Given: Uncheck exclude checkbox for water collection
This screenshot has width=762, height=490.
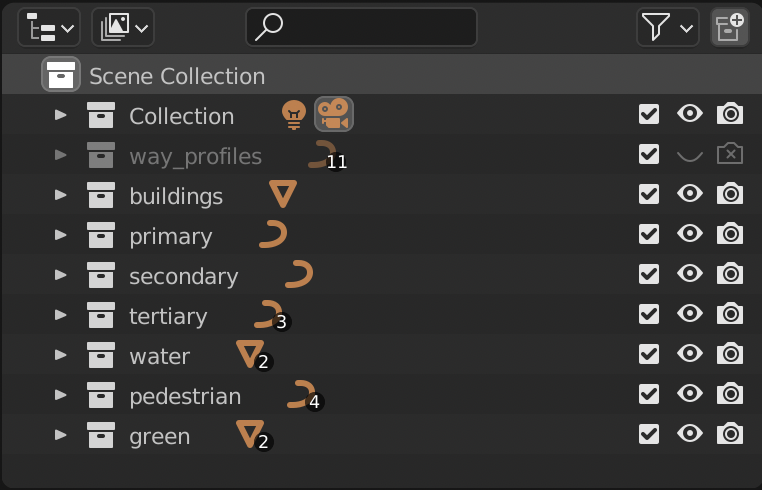Looking at the screenshot, I should tap(649, 354).
